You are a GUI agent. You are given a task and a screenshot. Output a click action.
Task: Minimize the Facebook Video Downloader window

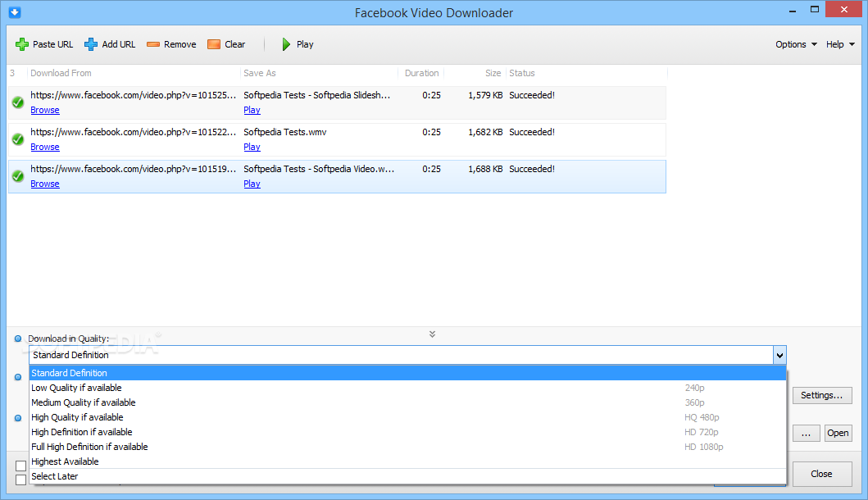coord(793,10)
